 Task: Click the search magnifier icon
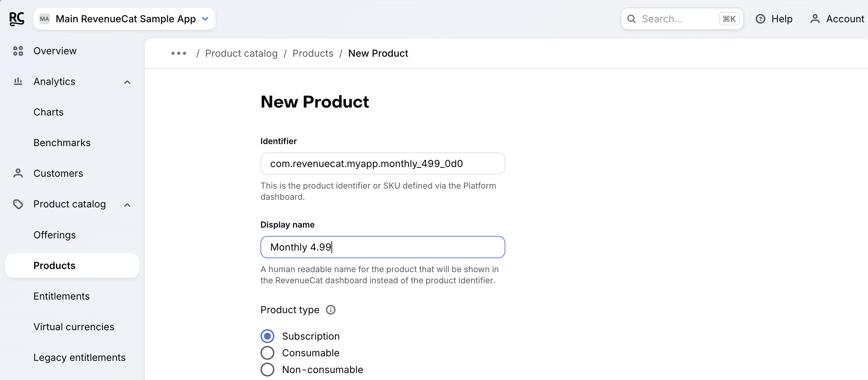632,19
